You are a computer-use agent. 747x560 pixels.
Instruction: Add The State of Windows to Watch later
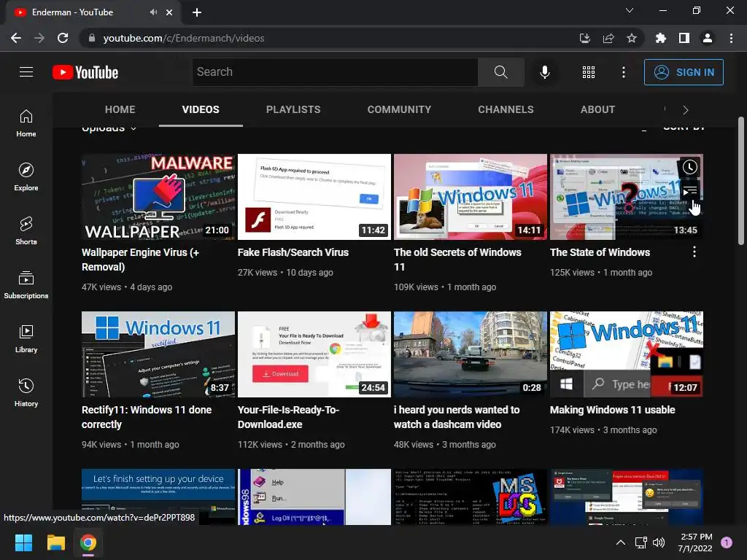(x=690, y=167)
